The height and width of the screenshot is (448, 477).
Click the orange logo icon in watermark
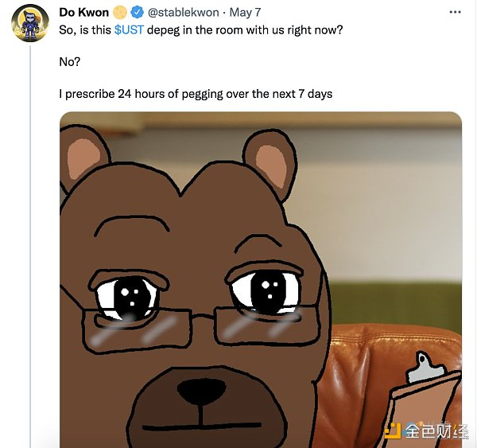tap(391, 430)
